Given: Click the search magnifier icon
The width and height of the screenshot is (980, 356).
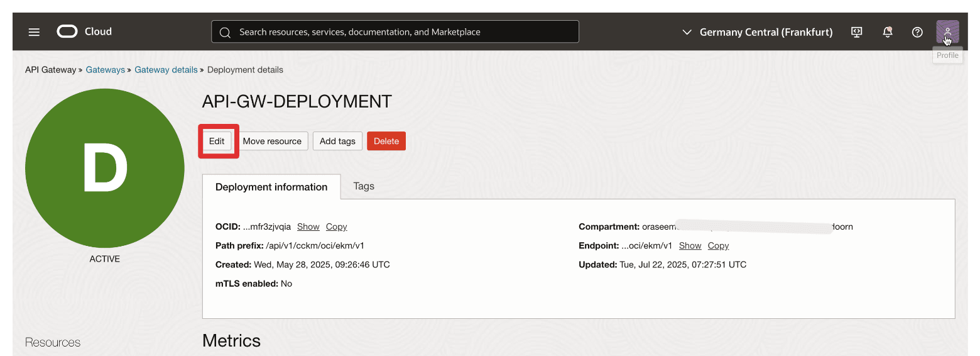Looking at the screenshot, I should click(225, 32).
